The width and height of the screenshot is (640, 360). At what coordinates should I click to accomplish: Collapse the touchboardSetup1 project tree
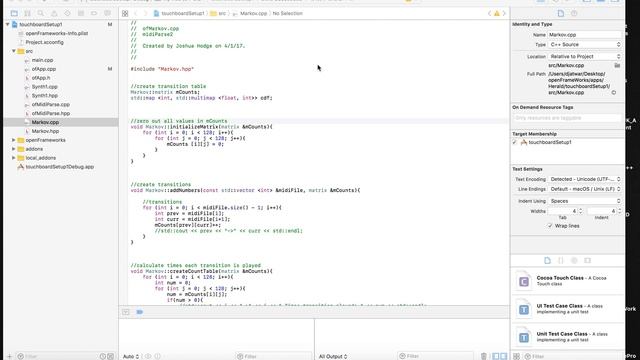(8, 24)
